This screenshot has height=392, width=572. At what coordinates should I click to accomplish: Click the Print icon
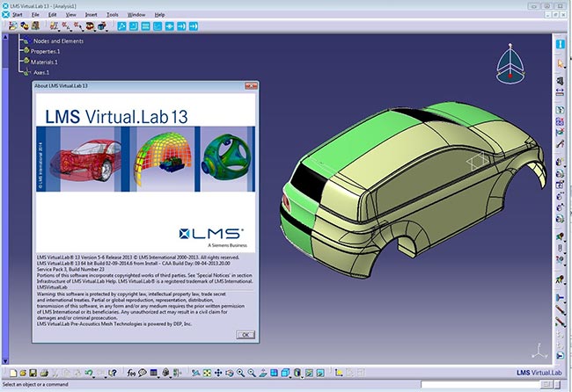coord(44,373)
